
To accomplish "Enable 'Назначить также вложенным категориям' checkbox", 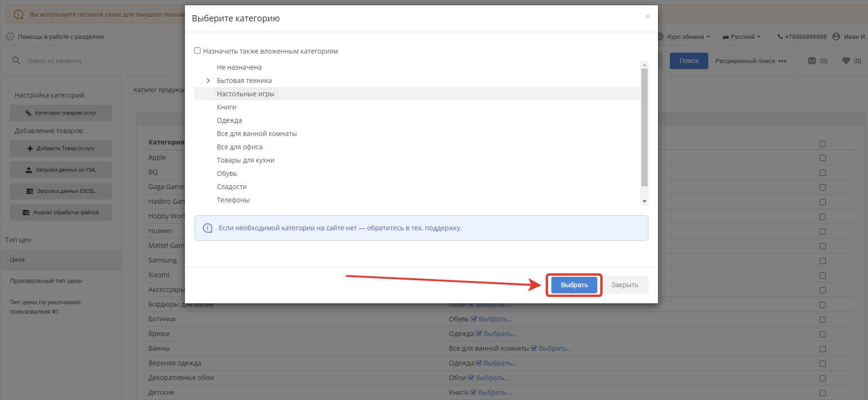I will point(198,51).
